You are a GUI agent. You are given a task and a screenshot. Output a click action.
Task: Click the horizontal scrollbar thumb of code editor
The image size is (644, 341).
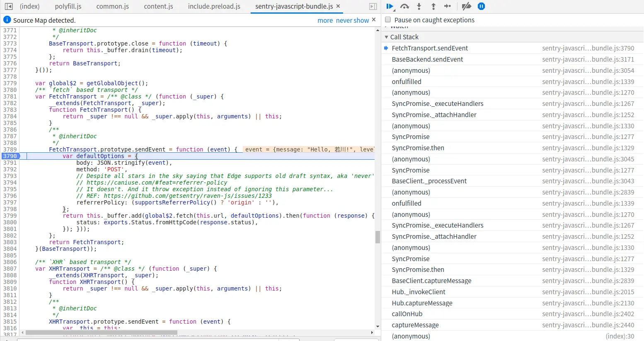[101, 332]
